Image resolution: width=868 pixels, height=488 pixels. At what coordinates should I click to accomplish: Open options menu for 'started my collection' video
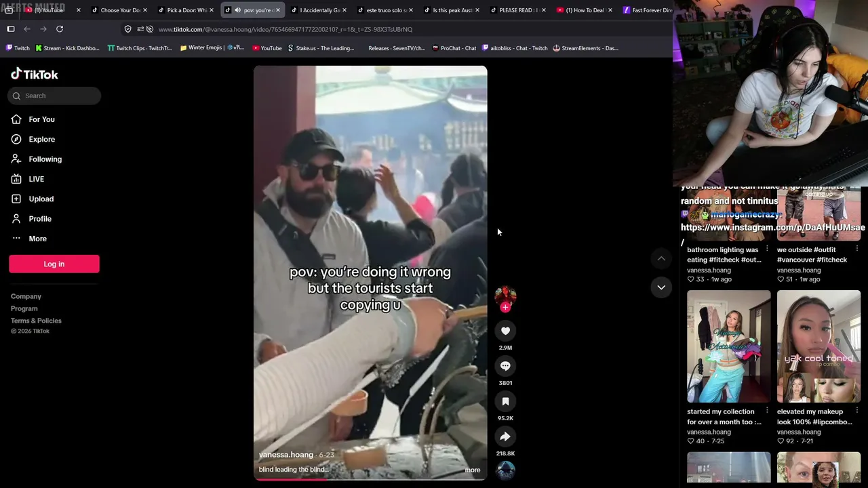(x=767, y=411)
